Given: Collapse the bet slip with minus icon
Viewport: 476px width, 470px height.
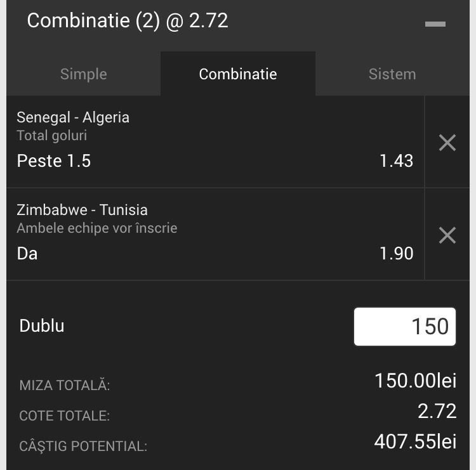Looking at the screenshot, I should pyautogui.click(x=435, y=24).
